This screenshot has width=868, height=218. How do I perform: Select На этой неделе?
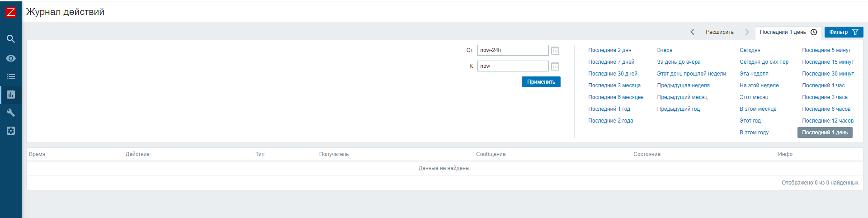(x=759, y=85)
